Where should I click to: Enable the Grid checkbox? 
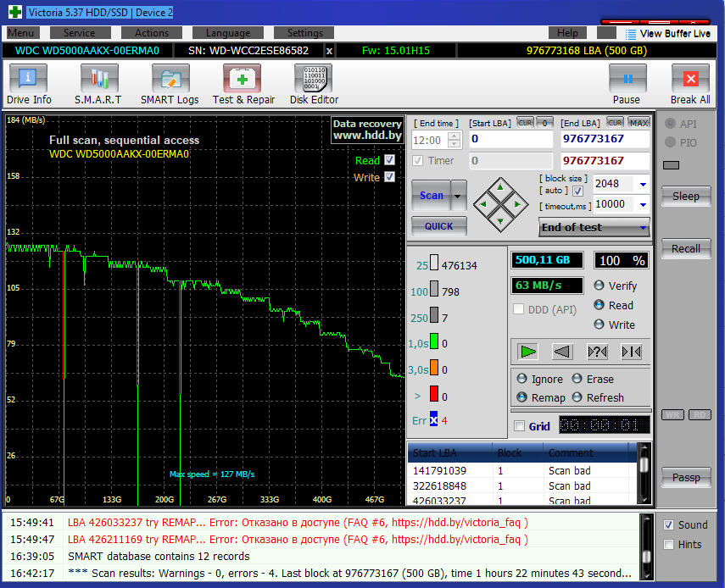click(520, 426)
